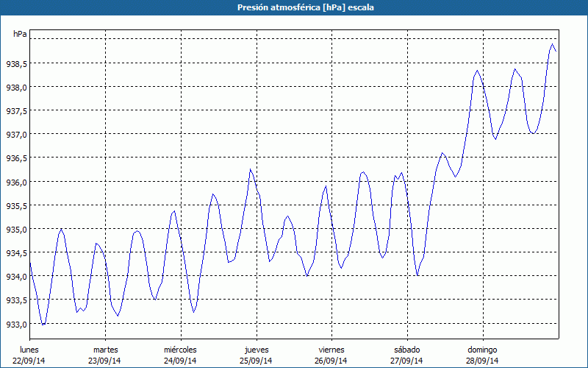The width and height of the screenshot is (588, 368).
Task: Pick the 937,0 y-axis tick label
Action: (16, 135)
